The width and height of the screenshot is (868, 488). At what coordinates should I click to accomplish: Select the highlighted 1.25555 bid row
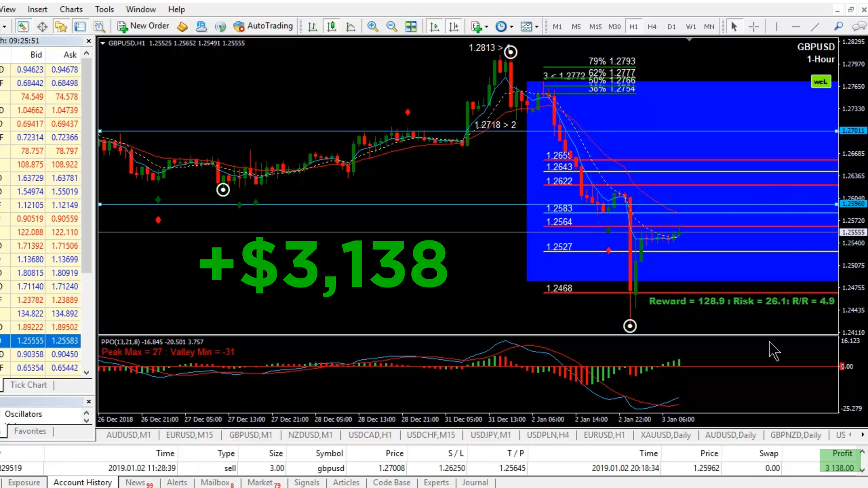pos(41,341)
